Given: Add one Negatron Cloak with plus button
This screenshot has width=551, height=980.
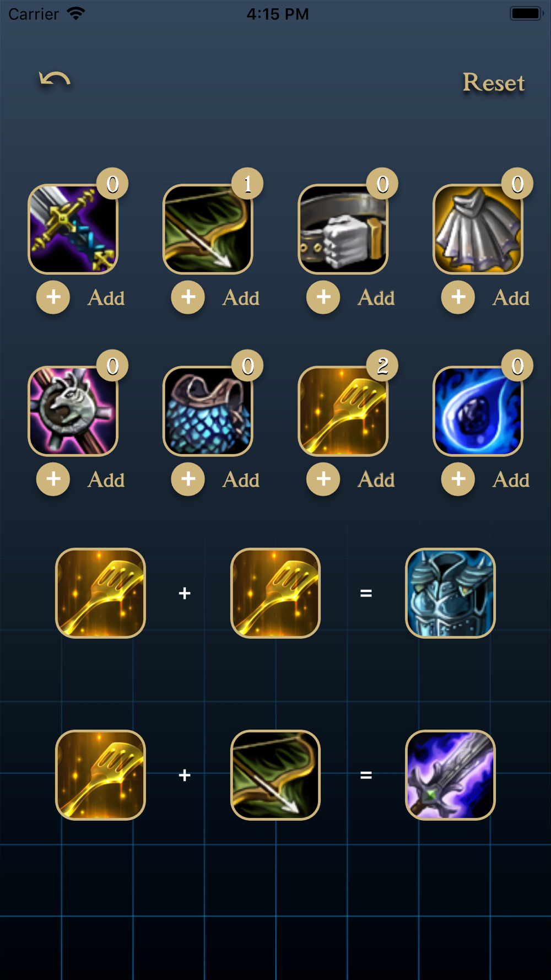Looking at the screenshot, I should click(458, 297).
